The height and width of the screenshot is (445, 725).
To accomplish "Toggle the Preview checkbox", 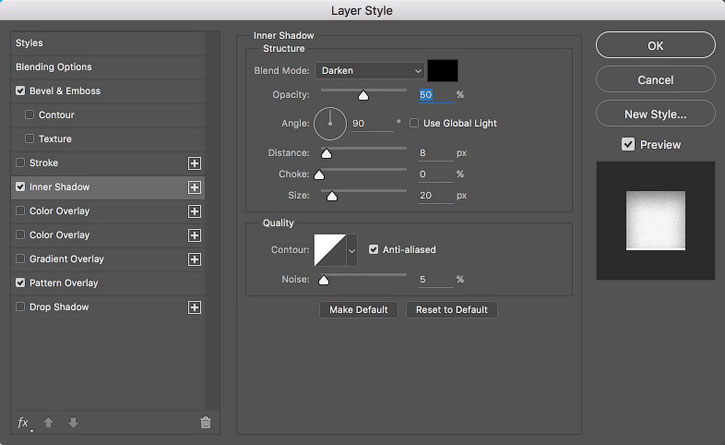I will tap(628, 144).
